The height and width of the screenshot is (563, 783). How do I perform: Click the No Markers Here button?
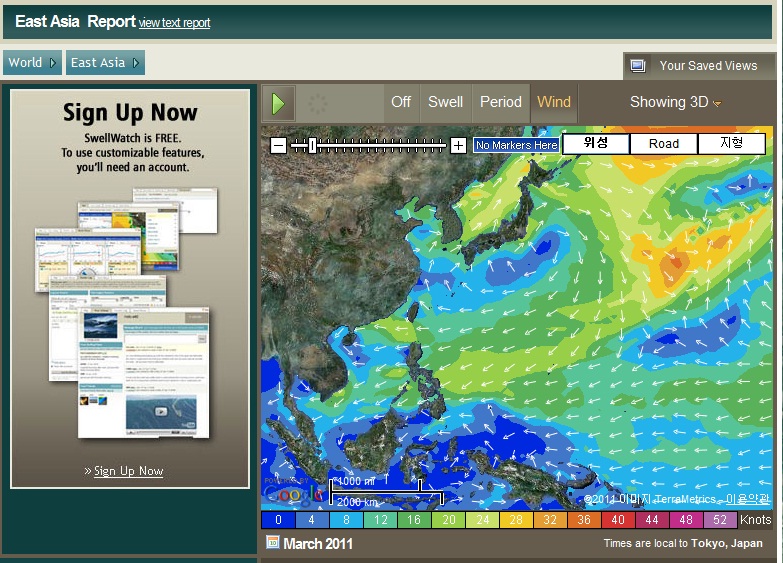click(x=516, y=145)
